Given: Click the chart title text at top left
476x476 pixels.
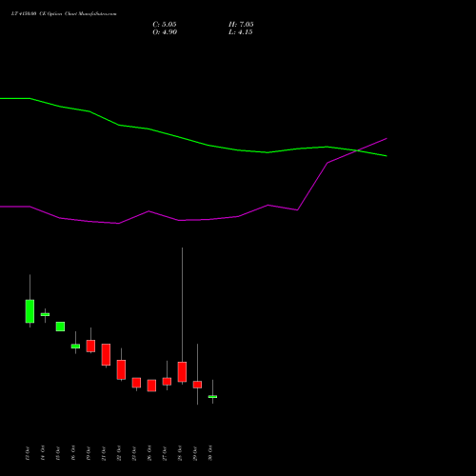Looking at the screenshot, I should click(64, 14).
